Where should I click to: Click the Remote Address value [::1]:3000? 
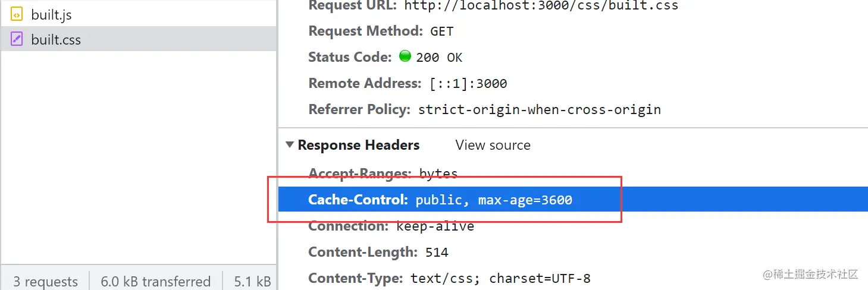click(468, 84)
